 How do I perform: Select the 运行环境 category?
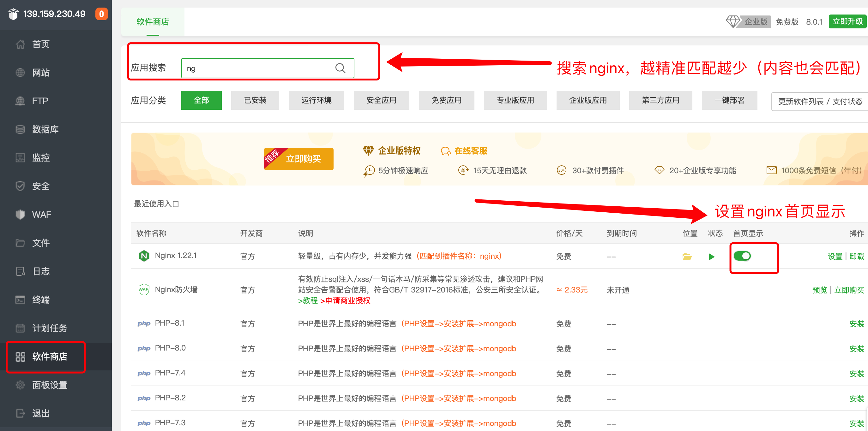click(x=316, y=100)
